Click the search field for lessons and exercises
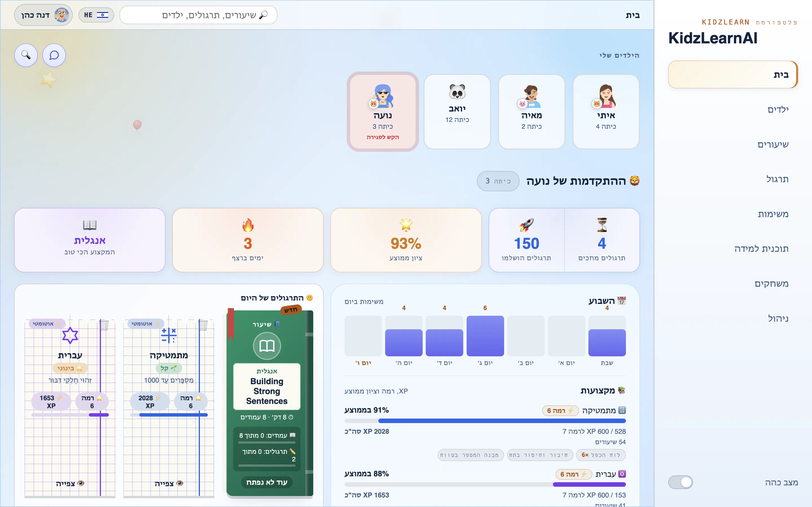The height and width of the screenshot is (507, 812). pyautogui.click(x=198, y=15)
